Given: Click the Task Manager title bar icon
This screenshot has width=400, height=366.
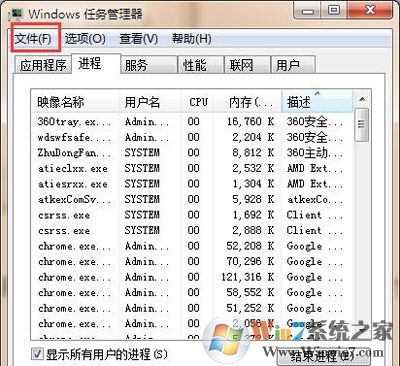Looking at the screenshot, I should point(17,14).
